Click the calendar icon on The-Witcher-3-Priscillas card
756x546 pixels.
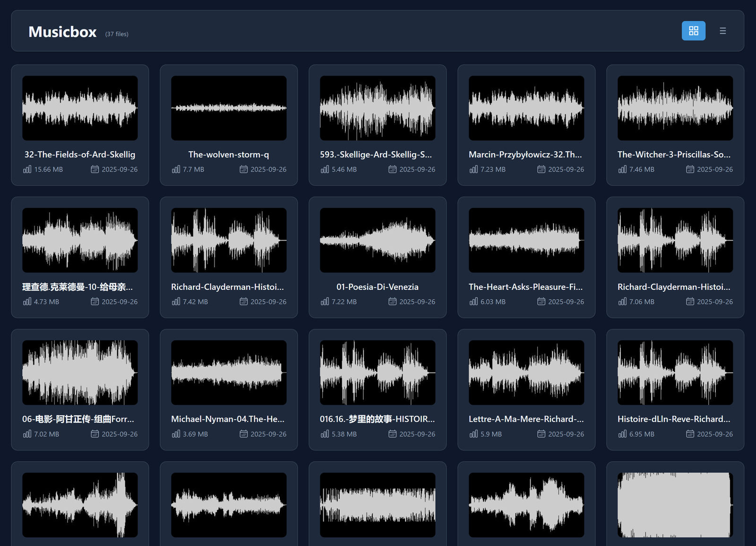point(690,169)
